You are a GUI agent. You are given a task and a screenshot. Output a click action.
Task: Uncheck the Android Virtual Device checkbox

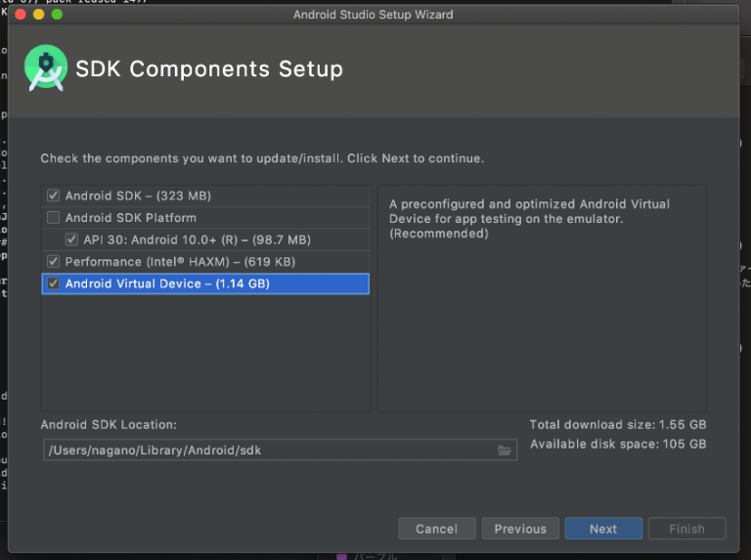53,284
